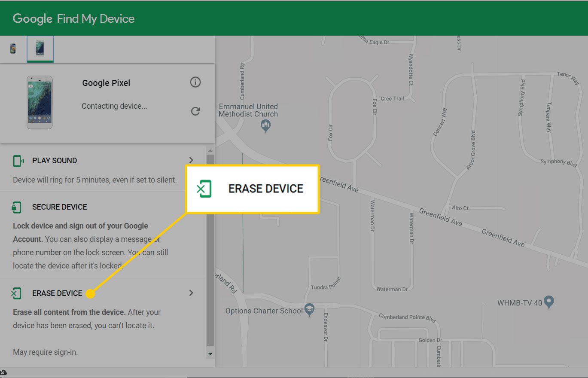This screenshot has width=588, height=378.
Task: Click the 'Device will ring for 5 minutes' description
Action: 94,180
